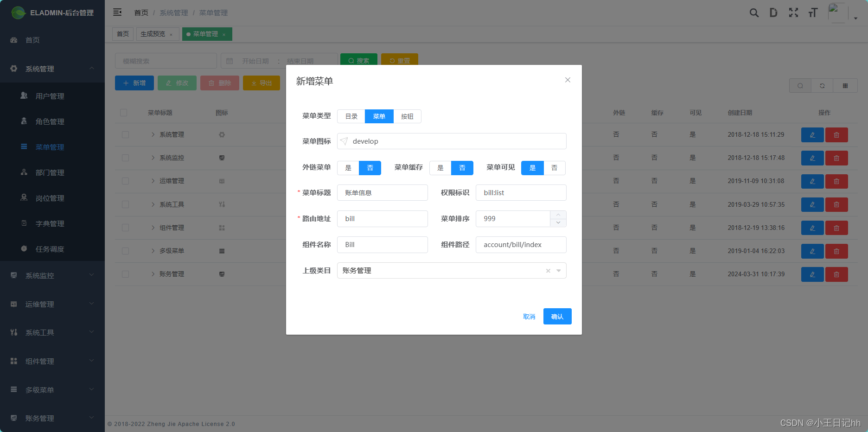868x432 pixels.
Task: Toggle table search bar icon
Action: click(800, 86)
